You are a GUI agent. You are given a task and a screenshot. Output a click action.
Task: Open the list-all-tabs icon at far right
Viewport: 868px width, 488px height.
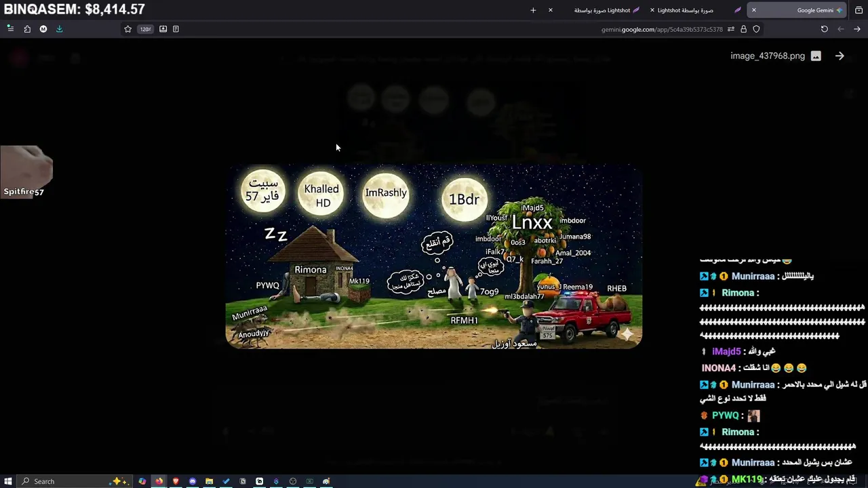tap(859, 10)
